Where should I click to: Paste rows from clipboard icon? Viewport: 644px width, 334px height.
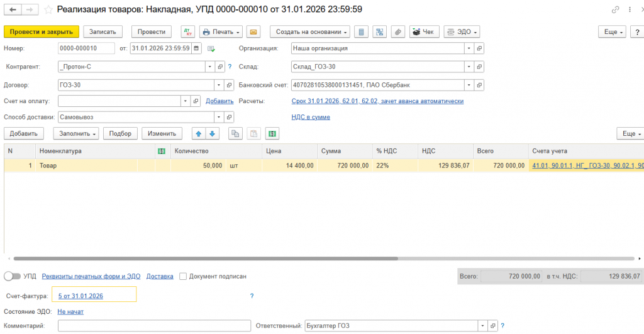[x=254, y=133]
